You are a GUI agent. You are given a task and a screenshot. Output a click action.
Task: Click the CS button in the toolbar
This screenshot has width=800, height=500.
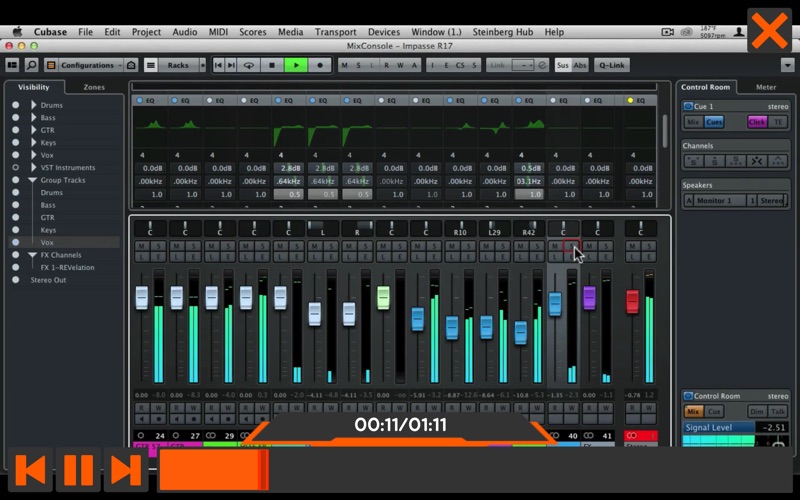click(x=460, y=65)
